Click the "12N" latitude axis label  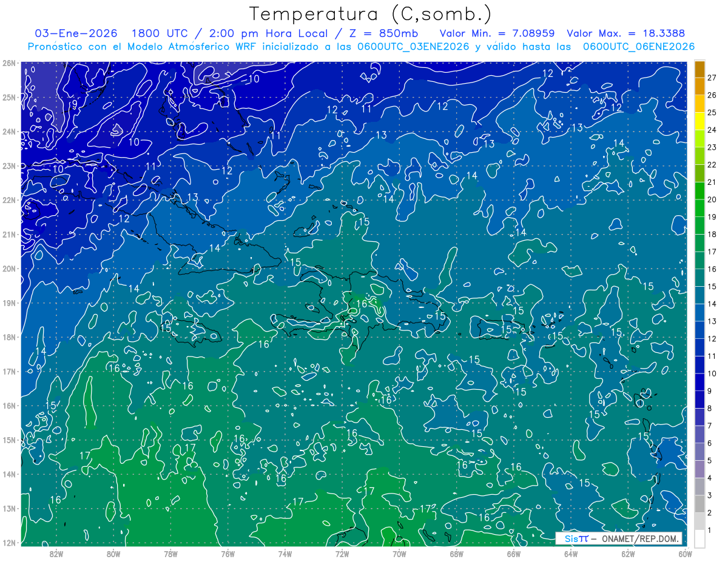9,543
